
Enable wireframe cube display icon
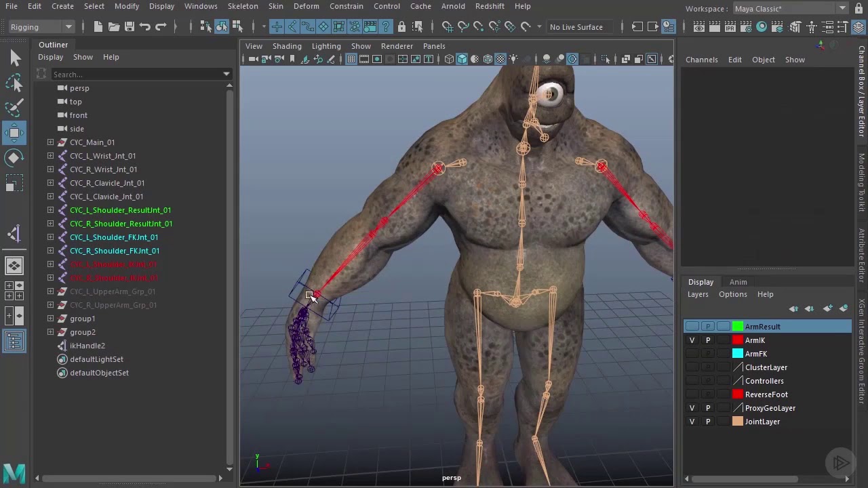(x=449, y=59)
